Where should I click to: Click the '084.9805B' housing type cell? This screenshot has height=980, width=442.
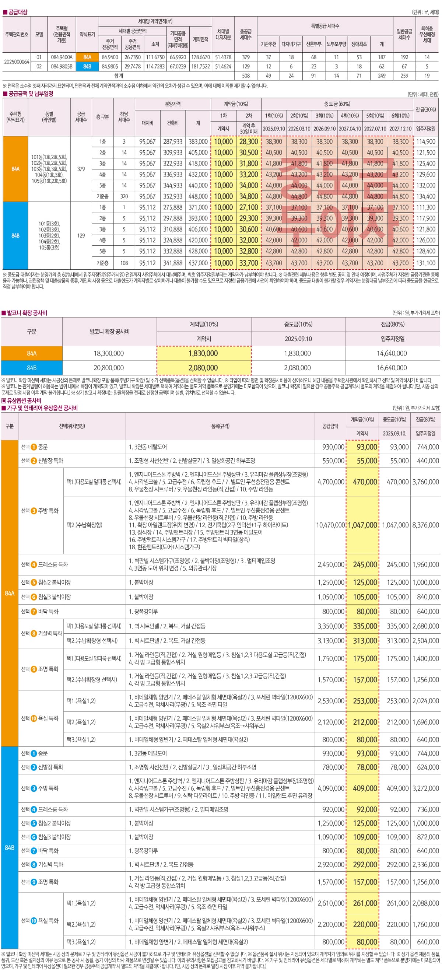[x=62, y=66]
